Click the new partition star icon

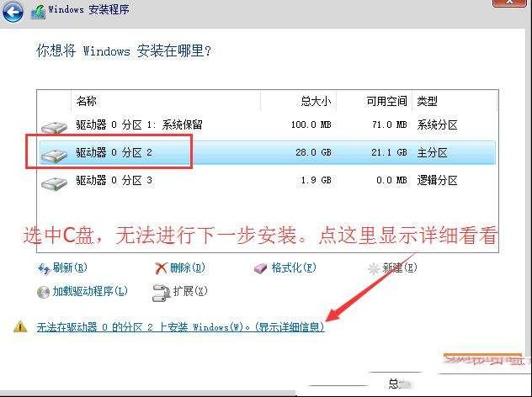click(x=374, y=269)
